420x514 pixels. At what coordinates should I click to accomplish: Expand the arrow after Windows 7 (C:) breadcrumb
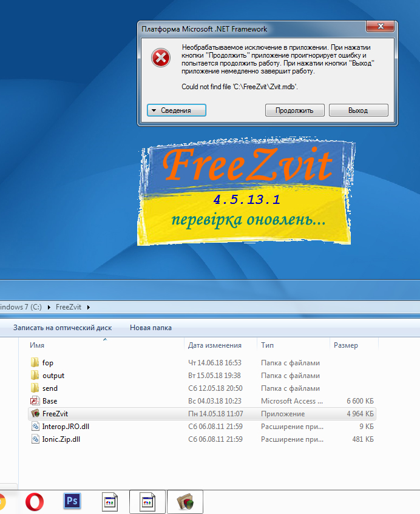click(x=50, y=306)
